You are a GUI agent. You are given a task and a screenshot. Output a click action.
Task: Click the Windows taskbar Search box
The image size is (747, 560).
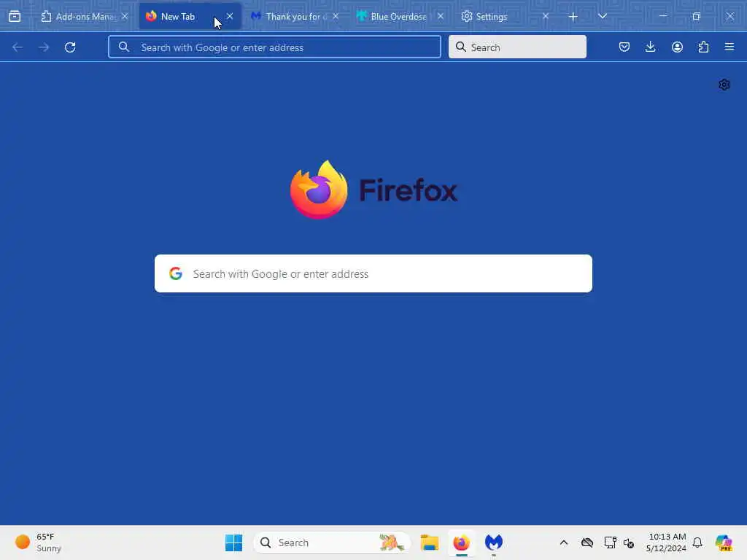[x=332, y=542]
